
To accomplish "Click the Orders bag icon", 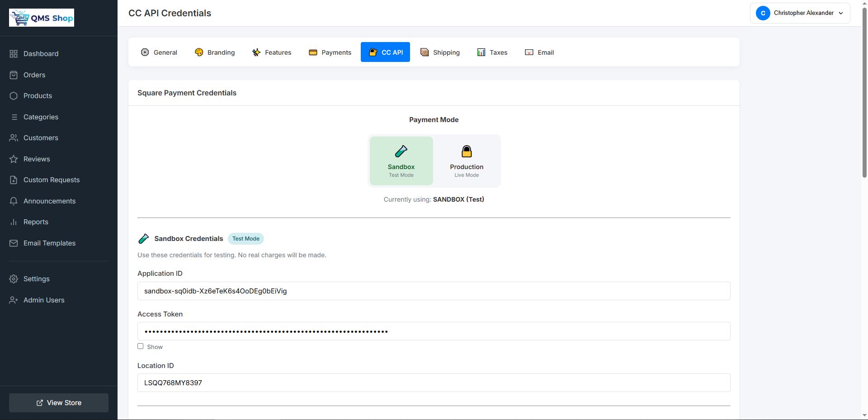I will [14, 75].
